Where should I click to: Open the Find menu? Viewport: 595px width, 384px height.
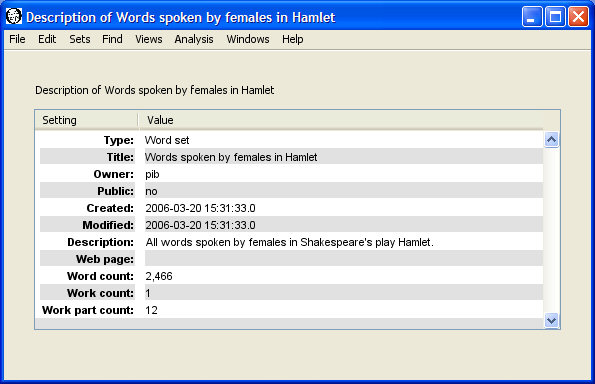point(112,39)
